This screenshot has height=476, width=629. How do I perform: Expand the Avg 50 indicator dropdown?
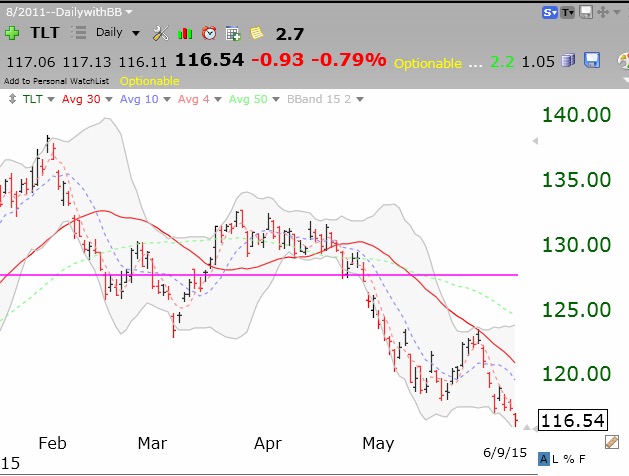click(276, 99)
